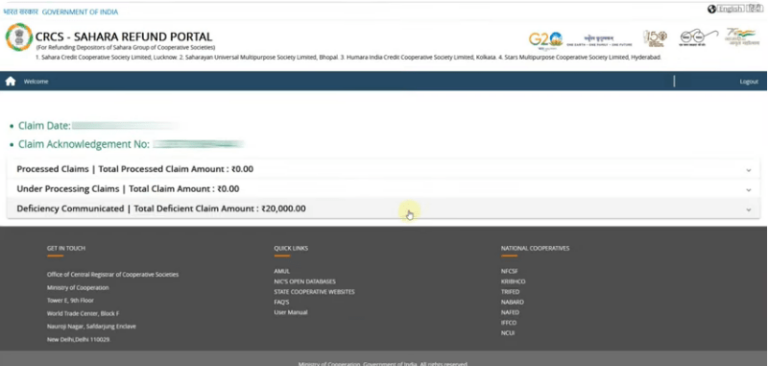Click the QUICK LINKS heading
Viewport: 768px width, 366px height.
point(291,248)
